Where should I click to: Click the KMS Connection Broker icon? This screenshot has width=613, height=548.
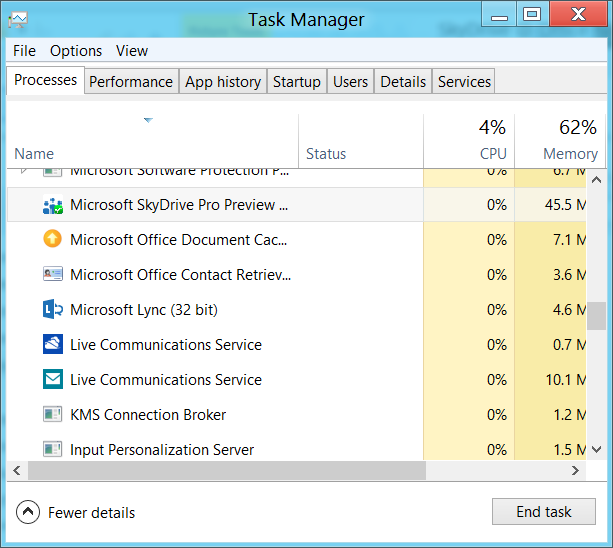52,414
